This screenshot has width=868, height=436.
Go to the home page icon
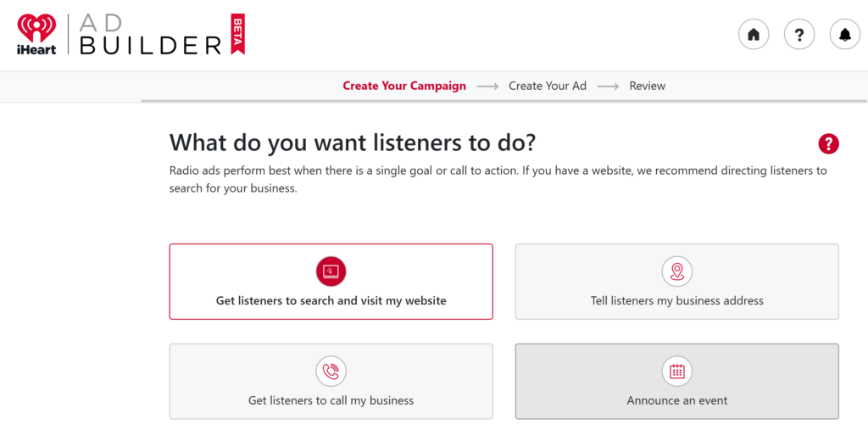coord(754,34)
